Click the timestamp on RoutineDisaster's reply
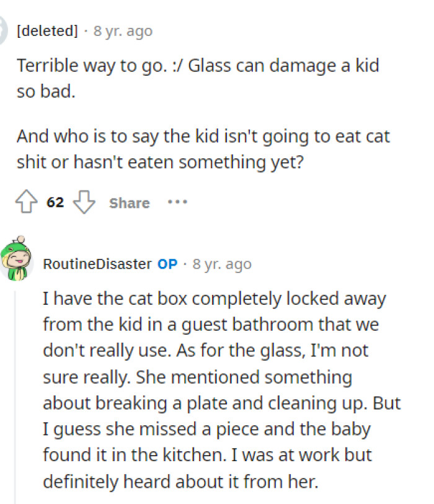 click(222, 263)
